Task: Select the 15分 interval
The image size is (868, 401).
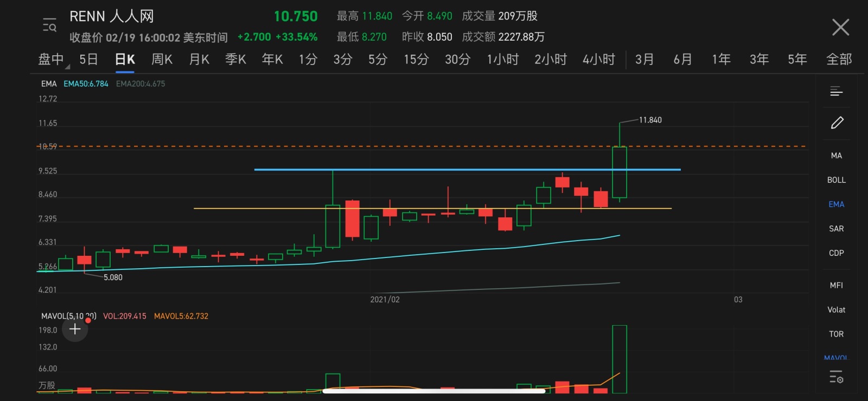Action: coord(416,59)
